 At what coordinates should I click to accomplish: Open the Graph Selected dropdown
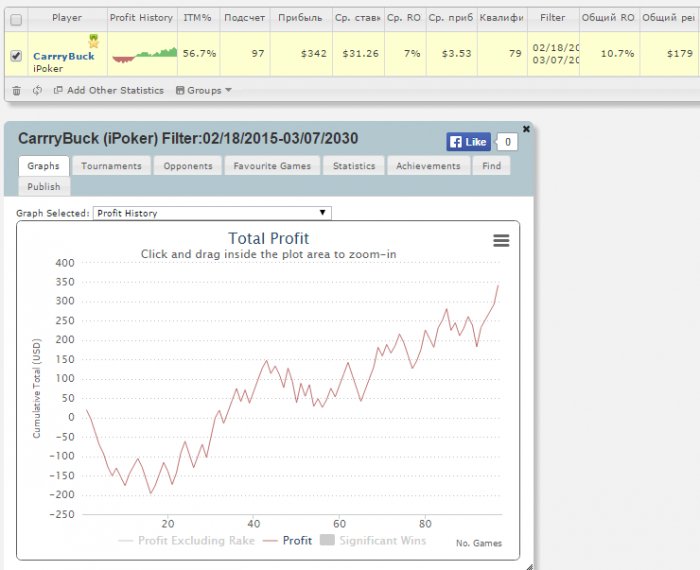[x=212, y=213]
